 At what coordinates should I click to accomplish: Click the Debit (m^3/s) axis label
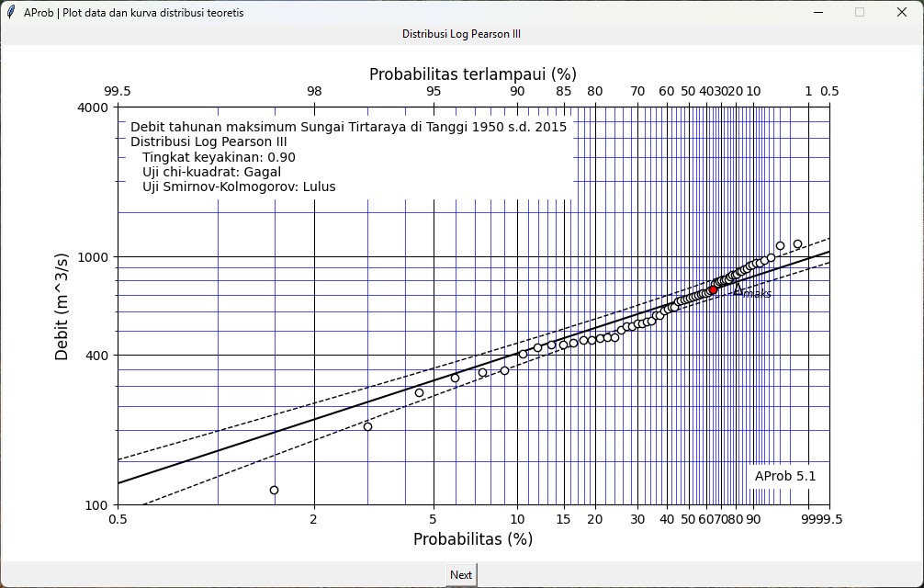tap(62, 306)
